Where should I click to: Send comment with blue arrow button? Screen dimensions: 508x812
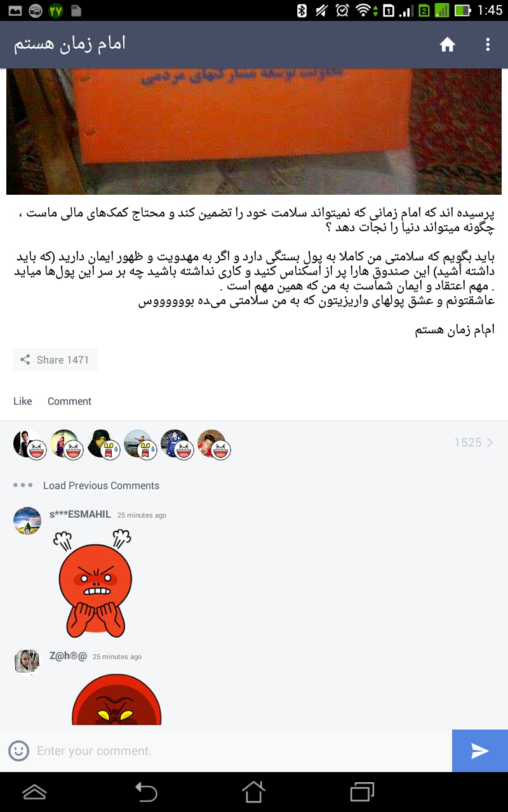point(480,751)
